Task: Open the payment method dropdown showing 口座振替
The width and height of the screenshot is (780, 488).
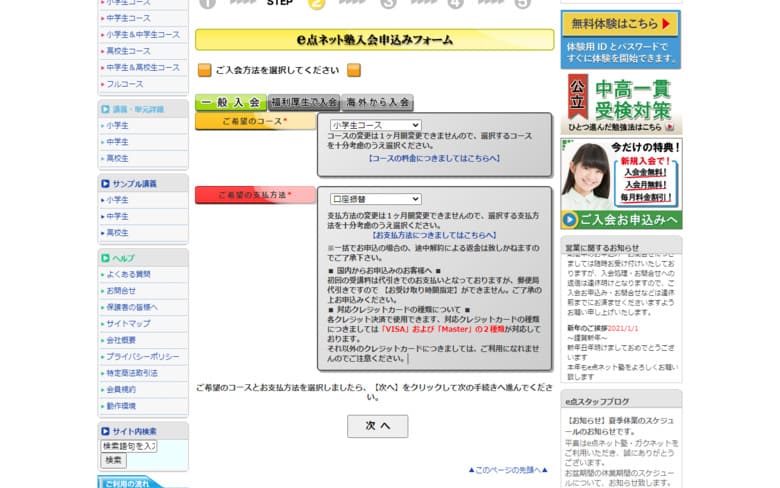Action: (x=376, y=199)
